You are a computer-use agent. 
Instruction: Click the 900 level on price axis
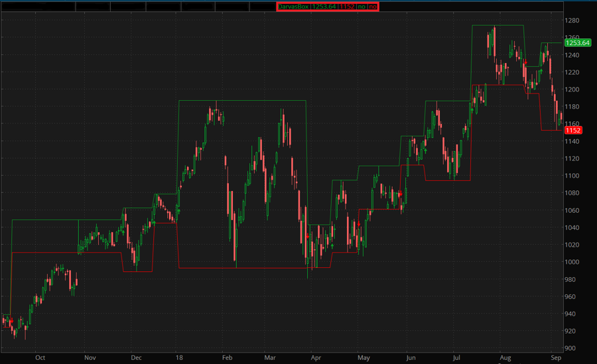tap(572, 348)
